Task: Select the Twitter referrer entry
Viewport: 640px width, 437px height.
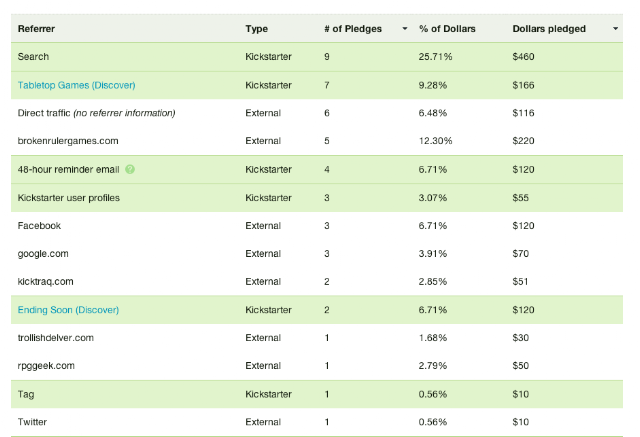Action: pyautogui.click(x=32, y=422)
